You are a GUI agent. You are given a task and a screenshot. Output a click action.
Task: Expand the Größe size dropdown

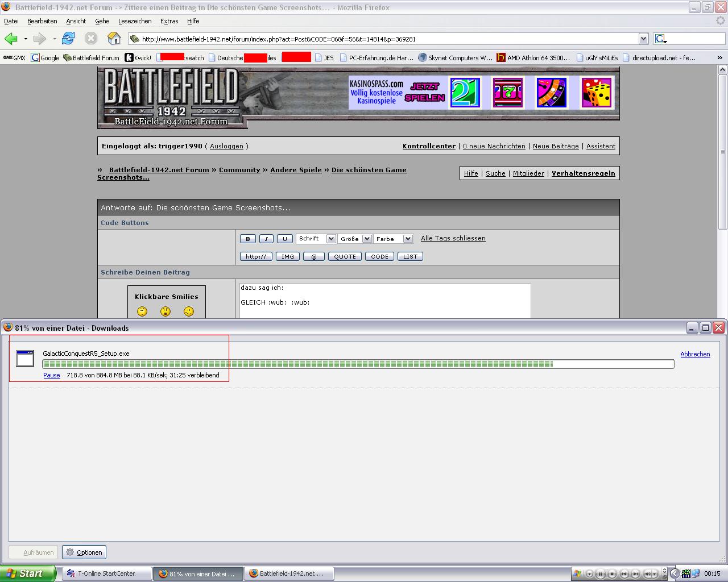click(355, 239)
